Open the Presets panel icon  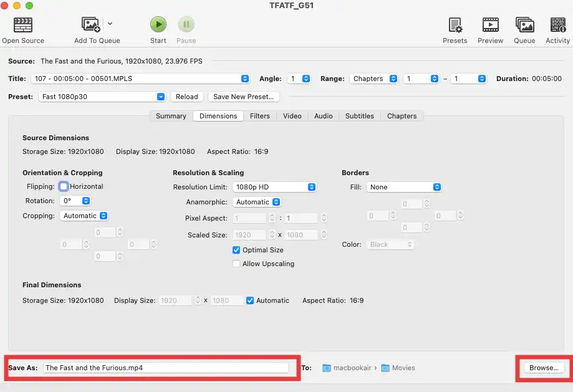click(x=455, y=25)
